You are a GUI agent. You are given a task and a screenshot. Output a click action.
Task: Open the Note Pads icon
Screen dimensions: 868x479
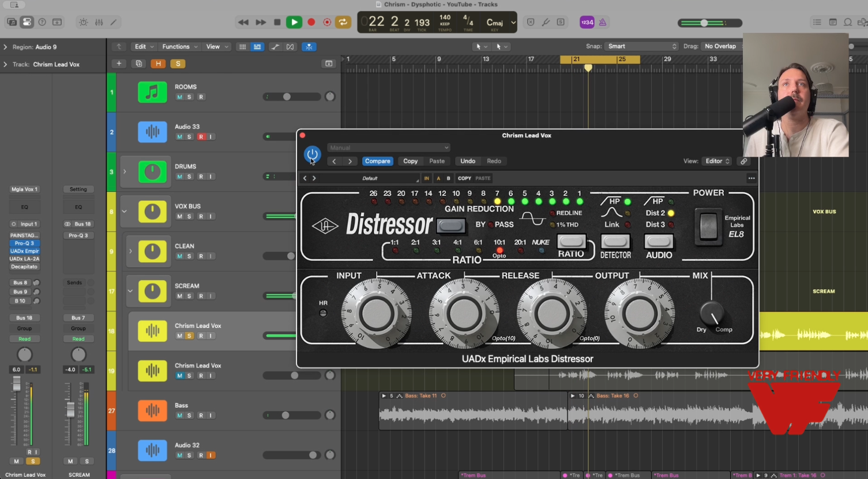coord(833,22)
